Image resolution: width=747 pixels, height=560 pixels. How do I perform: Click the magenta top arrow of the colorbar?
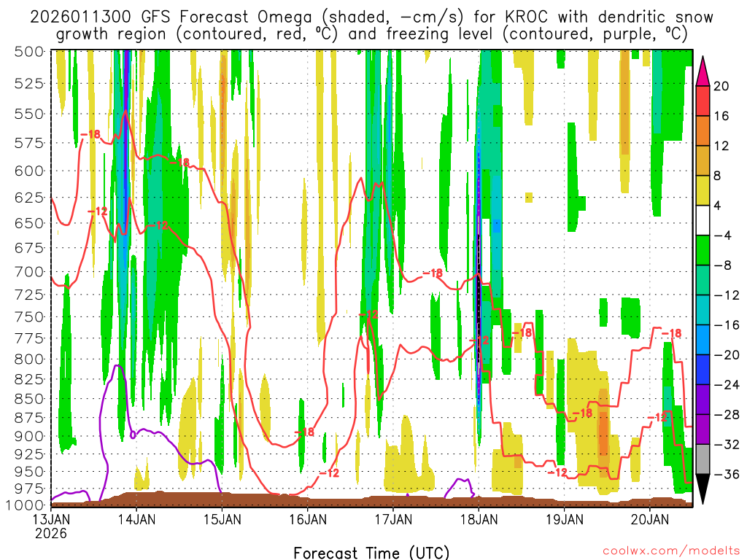(x=703, y=72)
